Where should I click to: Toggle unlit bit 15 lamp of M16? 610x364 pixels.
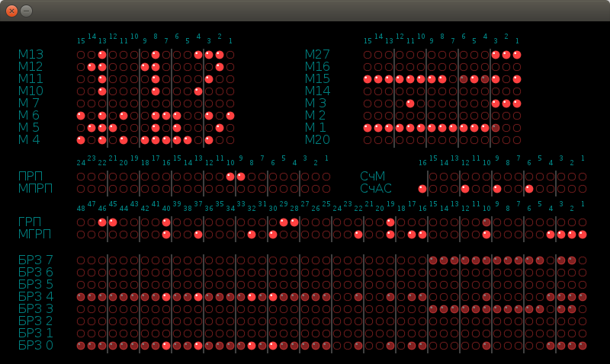click(x=368, y=67)
